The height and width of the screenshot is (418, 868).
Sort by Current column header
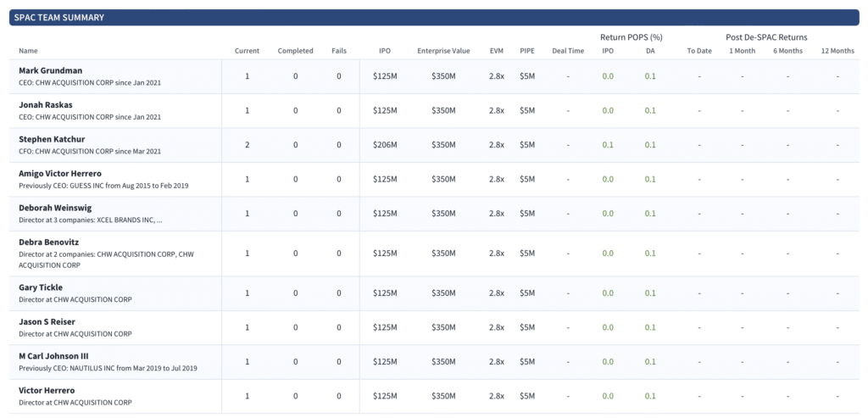pos(247,51)
